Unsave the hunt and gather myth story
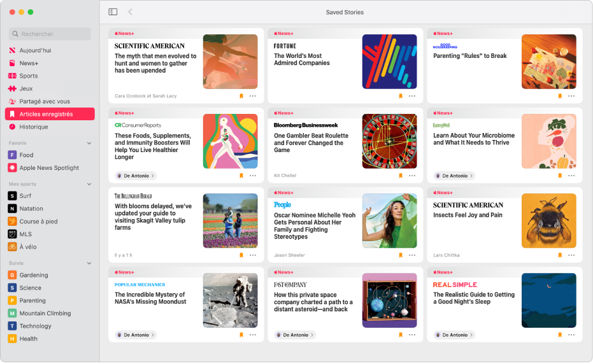 [x=241, y=96]
